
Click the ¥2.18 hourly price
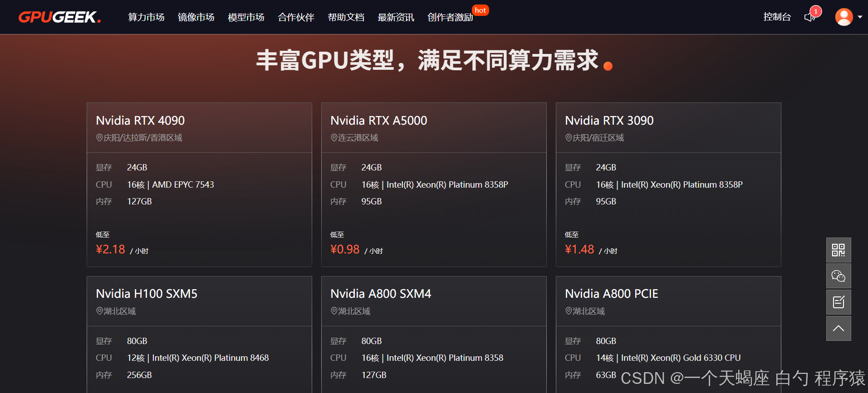coord(110,249)
